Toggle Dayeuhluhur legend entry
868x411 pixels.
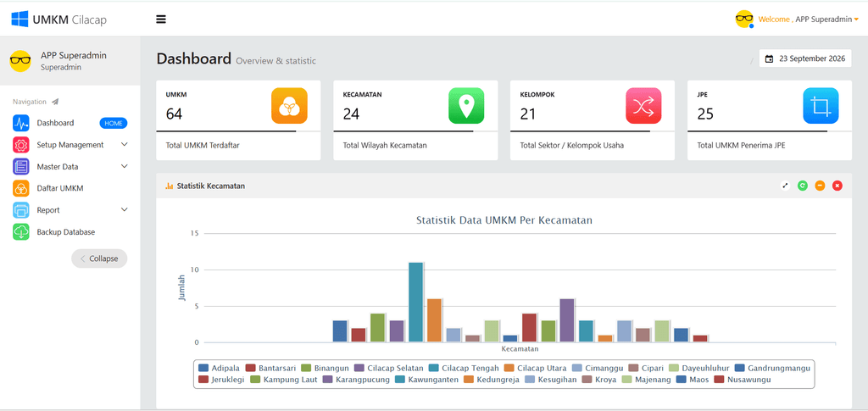(699, 368)
